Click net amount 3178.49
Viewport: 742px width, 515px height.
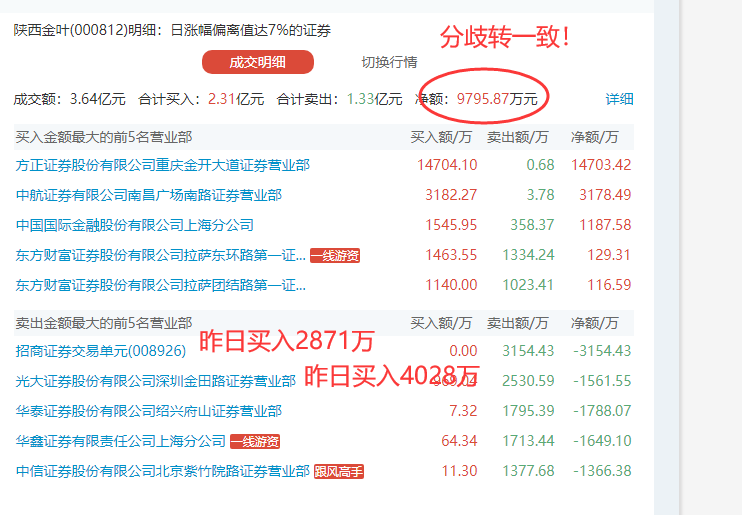[x=605, y=195]
